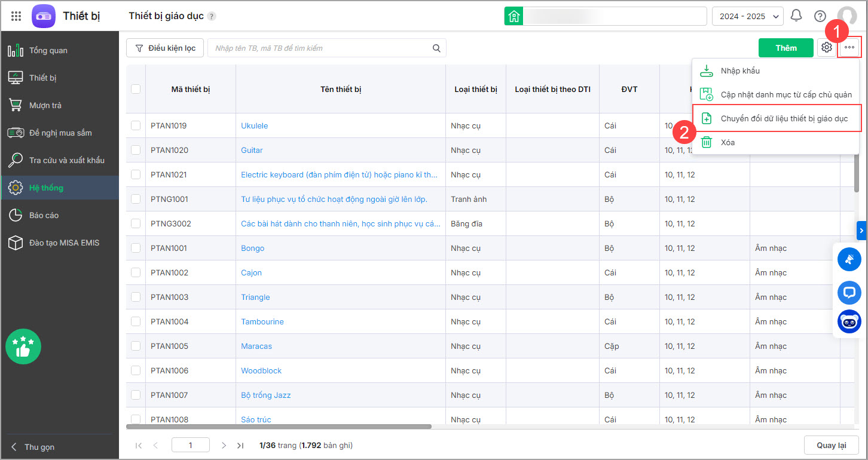The image size is (868, 460).
Task: Open the help question mark icon
Action: point(820,16)
